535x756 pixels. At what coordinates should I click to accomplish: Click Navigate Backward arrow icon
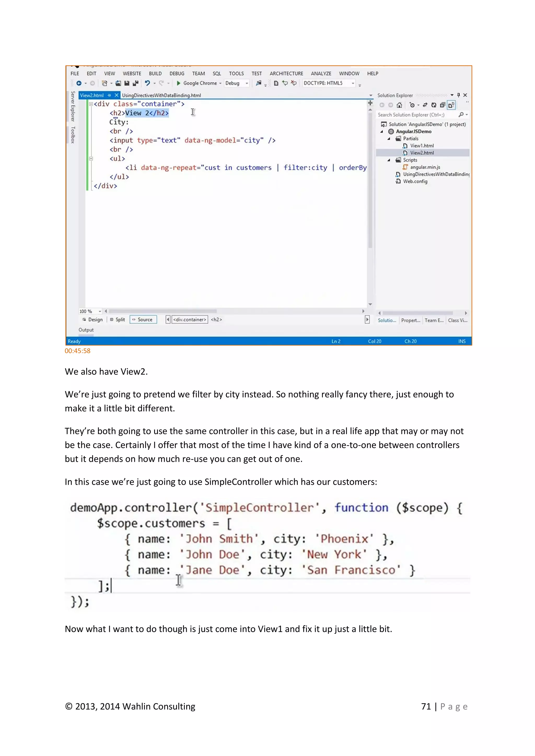[79, 83]
